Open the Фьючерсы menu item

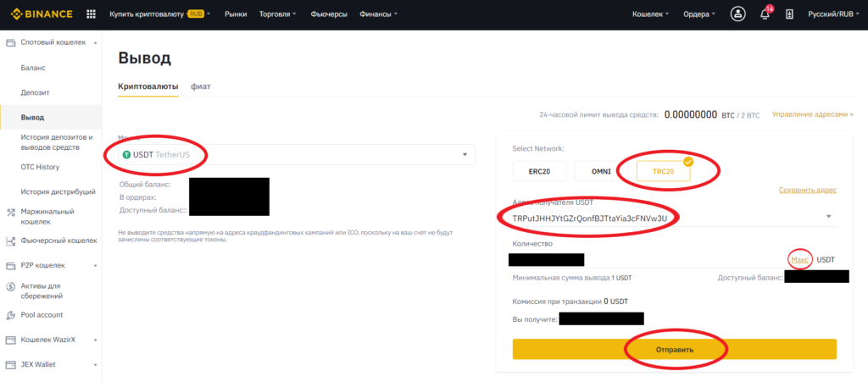(x=329, y=14)
